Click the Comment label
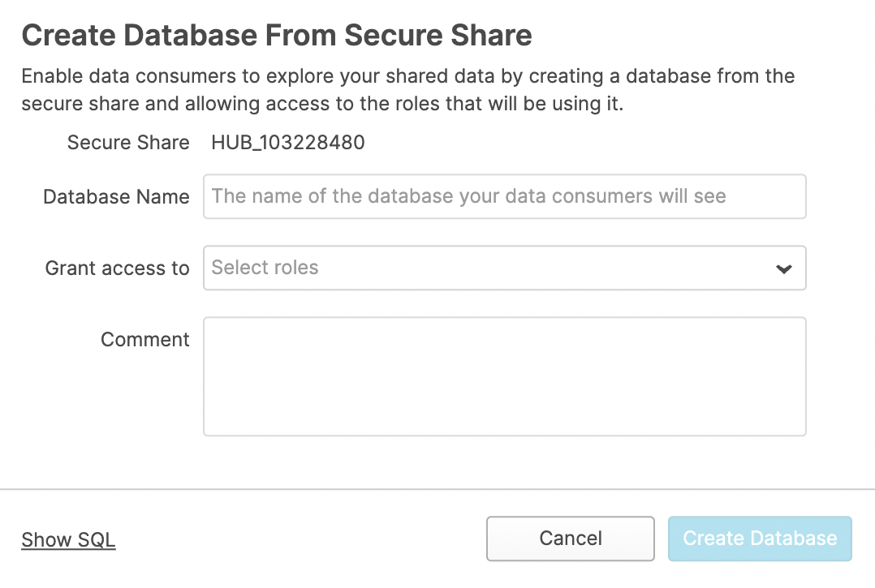The width and height of the screenshot is (875, 588). pyautogui.click(x=144, y=339)
